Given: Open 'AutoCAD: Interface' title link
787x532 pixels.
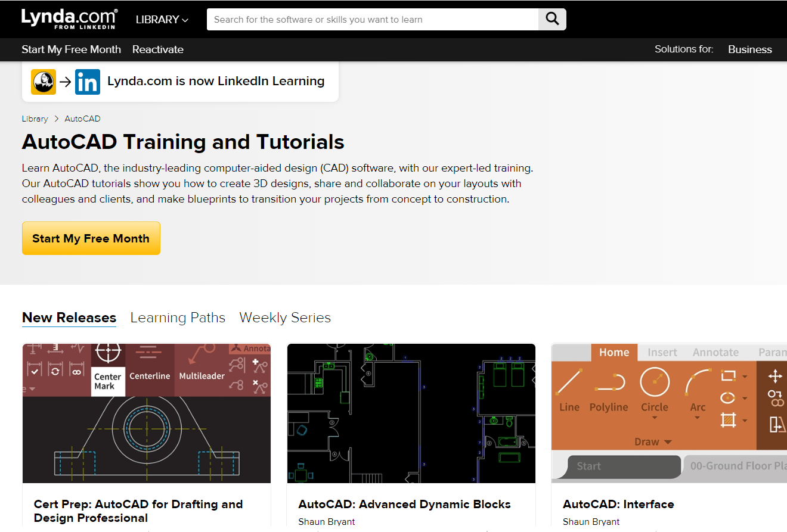Looking at the screenshot, I should pyautogui.click(x=618, y=504).
